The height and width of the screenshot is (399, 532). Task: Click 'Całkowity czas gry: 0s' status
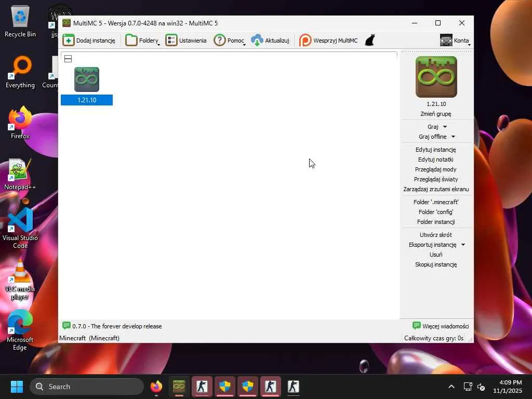tap(434, 338)
